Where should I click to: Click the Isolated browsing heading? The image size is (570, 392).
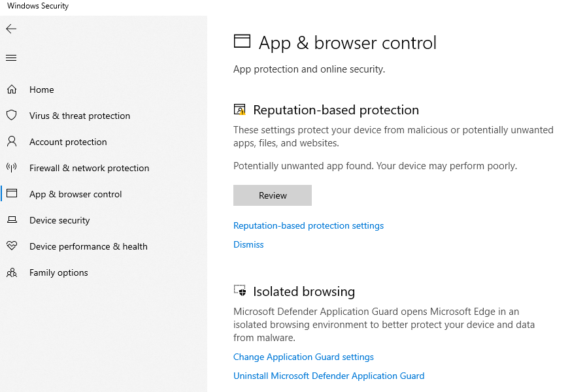[x=304, y=292]
